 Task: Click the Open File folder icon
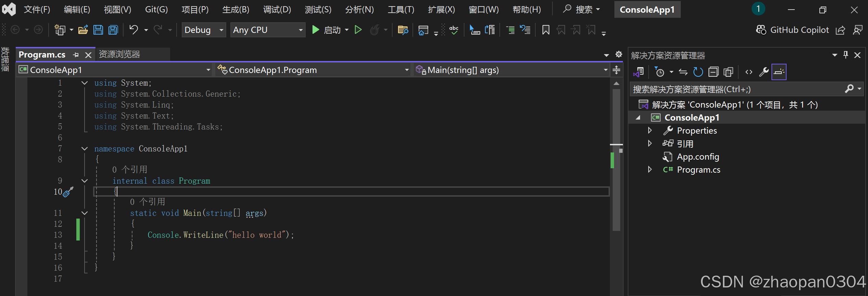pos(83,30)
